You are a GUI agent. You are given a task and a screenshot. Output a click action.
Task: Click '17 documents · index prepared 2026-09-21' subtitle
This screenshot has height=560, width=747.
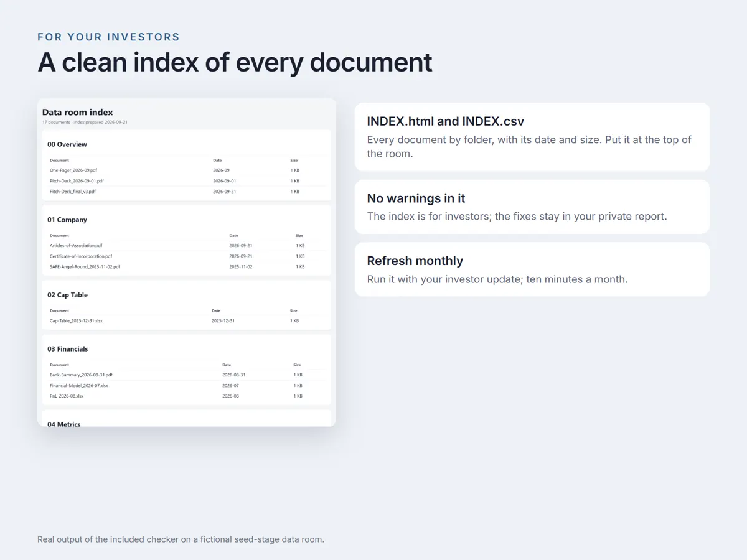tap(85, 123)
